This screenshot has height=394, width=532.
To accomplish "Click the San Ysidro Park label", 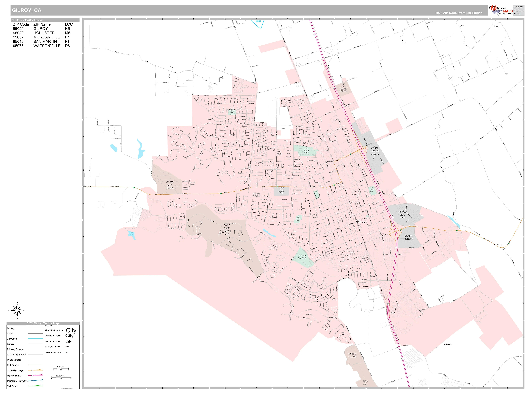I will click(372, 190).
